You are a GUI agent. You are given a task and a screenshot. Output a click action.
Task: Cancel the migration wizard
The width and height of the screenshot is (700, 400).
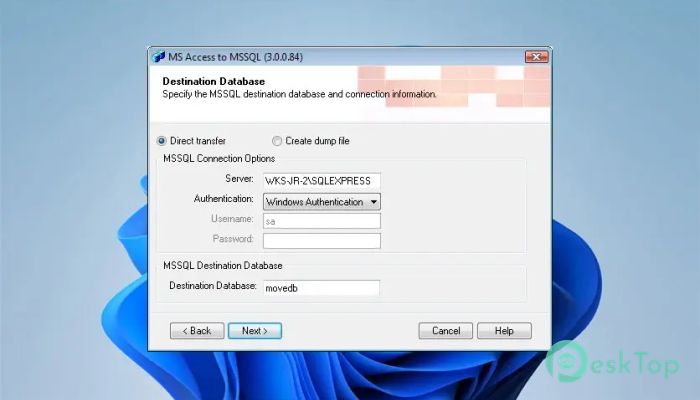(x=446, y=331)
